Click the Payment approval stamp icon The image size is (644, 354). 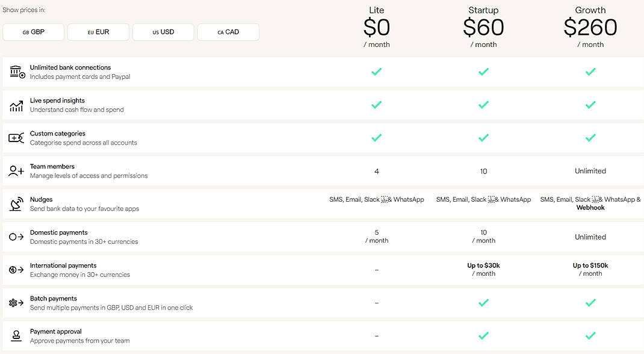tap(16, 336)
